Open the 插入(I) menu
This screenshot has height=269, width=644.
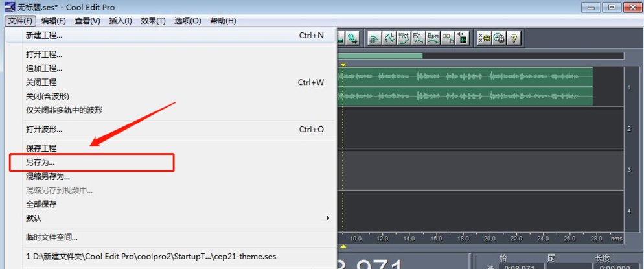(121, 21)
